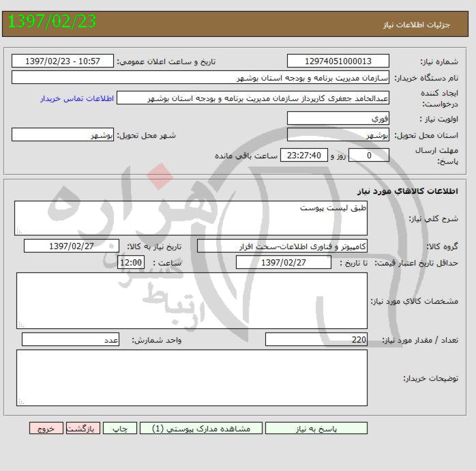Click the label تاریخ و ساعت اعلان عمومی
Image resolution: width=476 pixels, height=471 pixels.
pyautogui.click(x=166, y=61)
